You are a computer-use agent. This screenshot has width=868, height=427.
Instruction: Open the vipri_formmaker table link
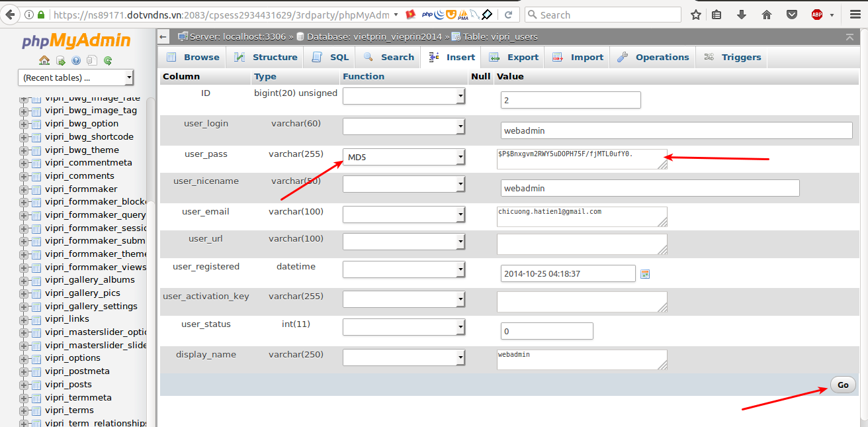81,189
